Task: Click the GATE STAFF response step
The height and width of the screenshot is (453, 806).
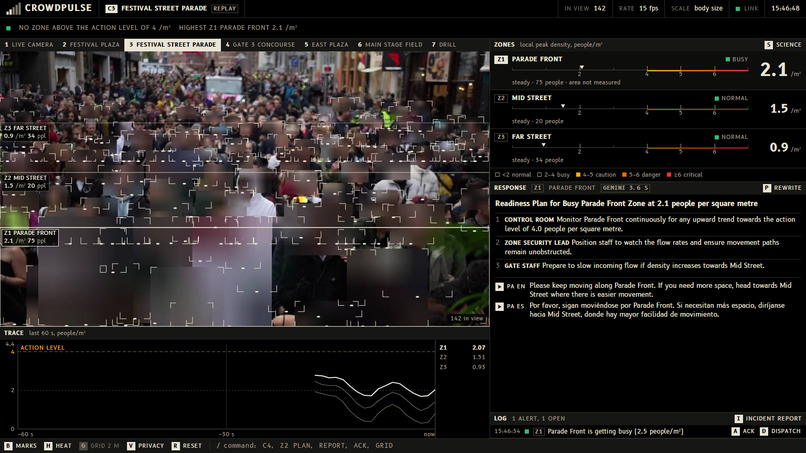Action: tap(646, 266)
